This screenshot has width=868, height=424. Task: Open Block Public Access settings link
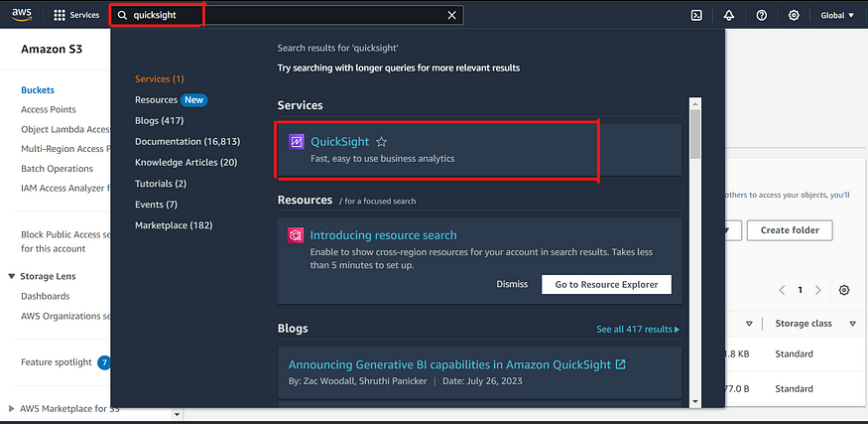[x=65, y=241]
